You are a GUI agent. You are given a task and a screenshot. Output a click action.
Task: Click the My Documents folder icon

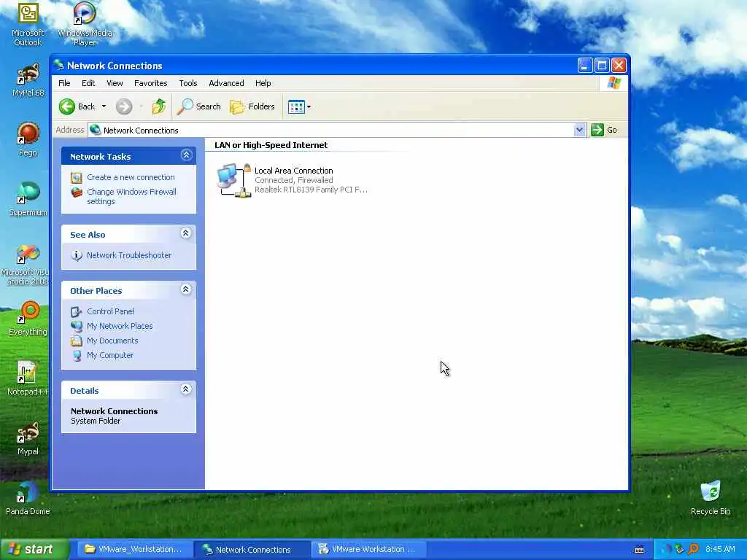(76, 341)
